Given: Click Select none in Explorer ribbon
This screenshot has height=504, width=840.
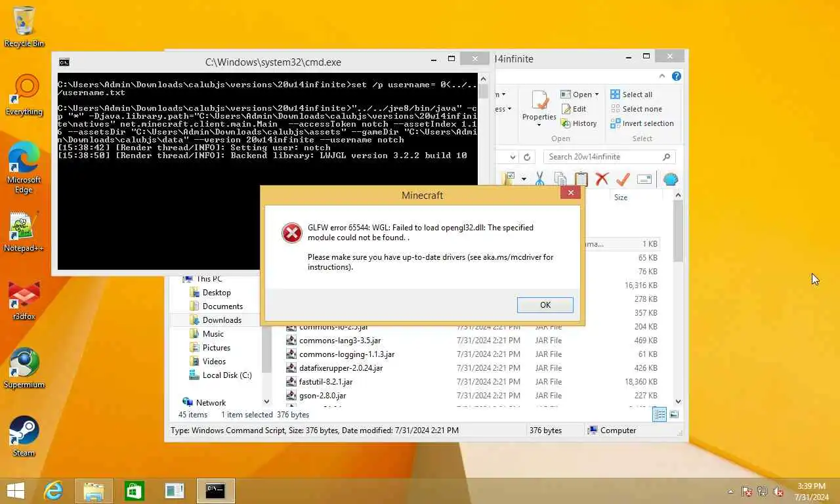Looking at the screenshot, I should (x=635, y=109).
